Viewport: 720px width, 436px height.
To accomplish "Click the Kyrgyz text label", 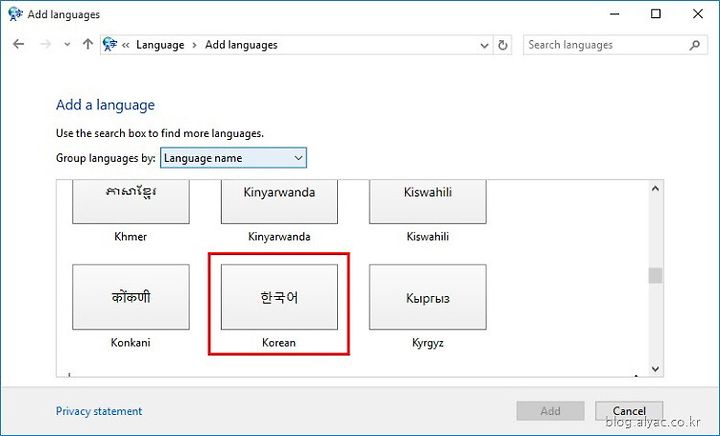I will (x=428, y=343).
